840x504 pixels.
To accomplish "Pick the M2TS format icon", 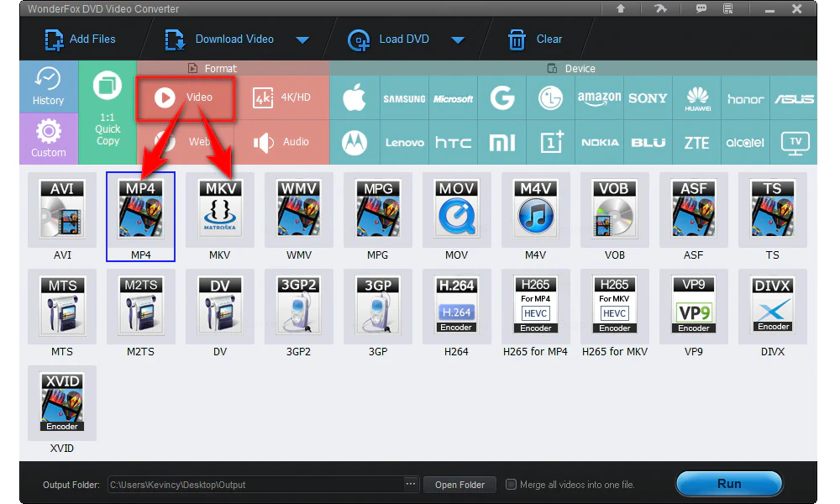I will pos(141,307).
